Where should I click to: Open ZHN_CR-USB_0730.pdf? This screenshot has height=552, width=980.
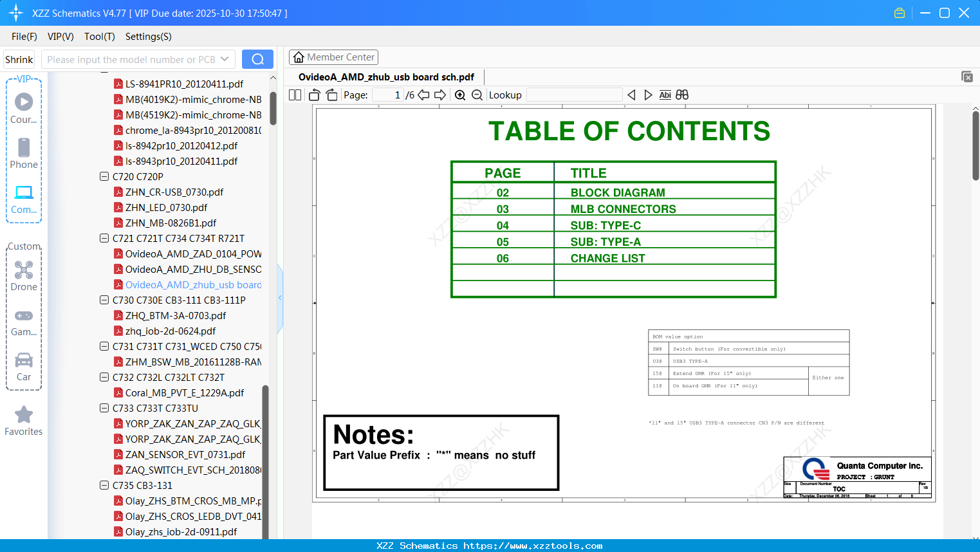tap(174, 192)
